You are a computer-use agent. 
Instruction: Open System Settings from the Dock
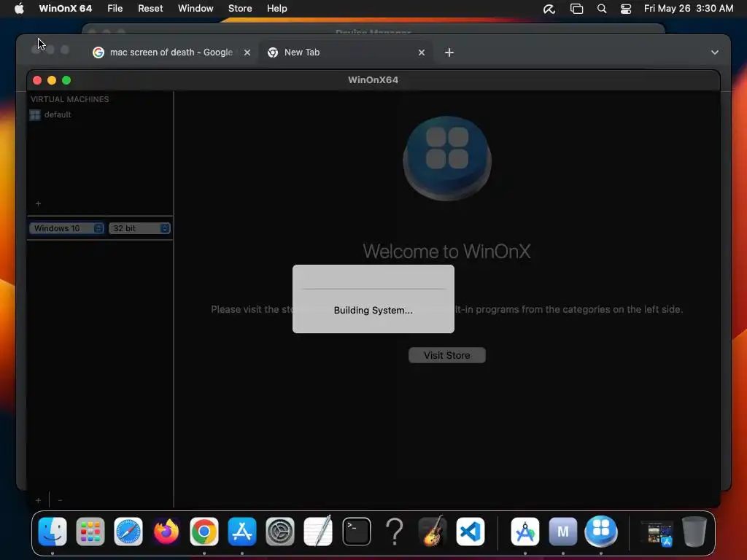[x=279, y=532]
